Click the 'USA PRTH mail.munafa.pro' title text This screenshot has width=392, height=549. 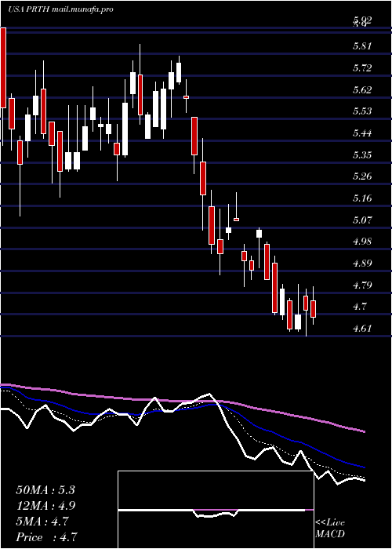[x=60, y=9]
